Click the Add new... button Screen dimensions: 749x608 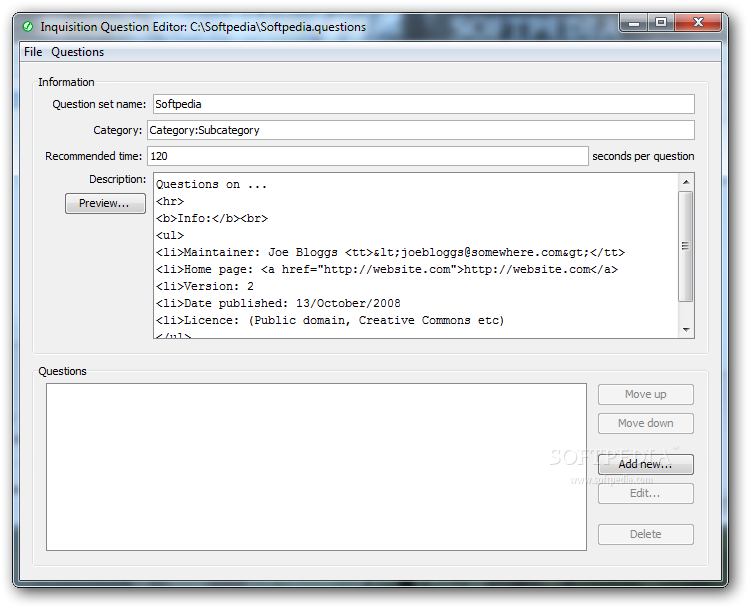645,464
